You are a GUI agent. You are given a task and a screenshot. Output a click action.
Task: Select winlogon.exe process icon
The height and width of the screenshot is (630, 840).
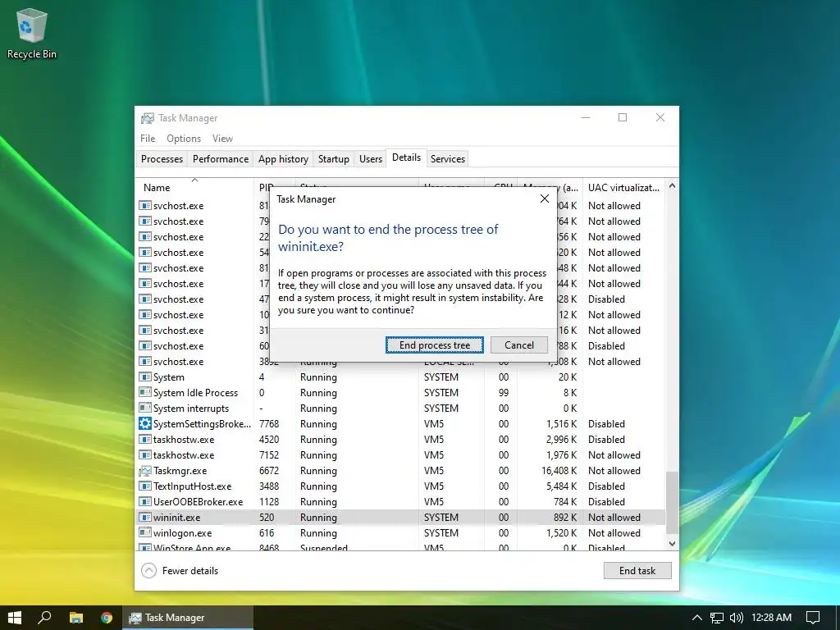[144, 533]
